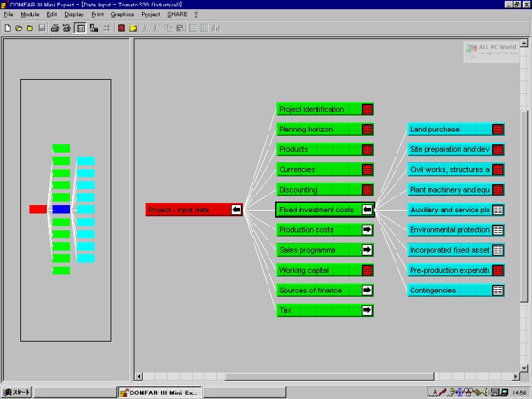
Task: Expand the Production costs node arrow
Action: 367,230
